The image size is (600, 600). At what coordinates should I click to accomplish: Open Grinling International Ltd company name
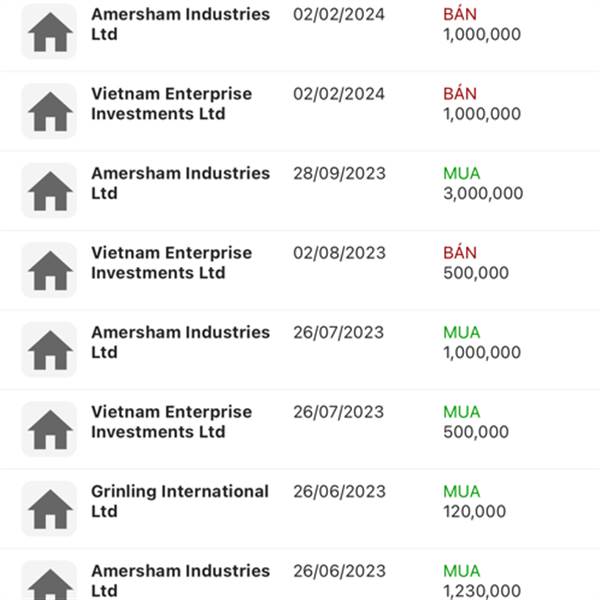click(x=180, y=501)
